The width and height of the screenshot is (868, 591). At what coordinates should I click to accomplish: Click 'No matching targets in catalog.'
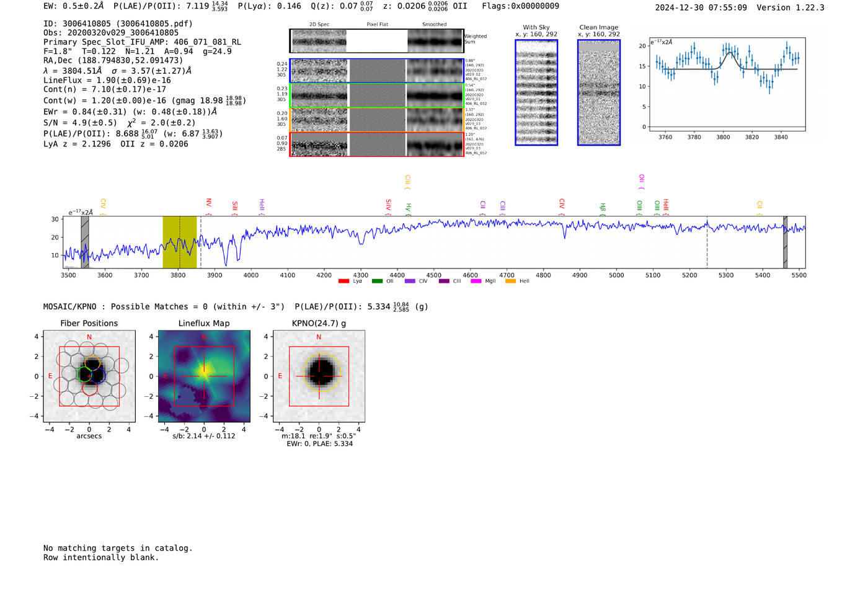point(118,548)
